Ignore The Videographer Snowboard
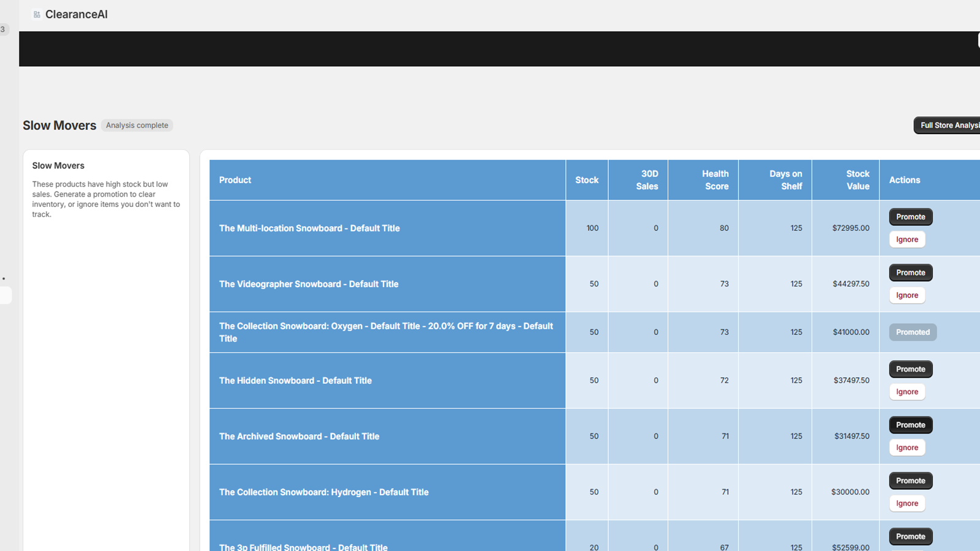Viewport: 980px width, 551px height. (907, 295)
